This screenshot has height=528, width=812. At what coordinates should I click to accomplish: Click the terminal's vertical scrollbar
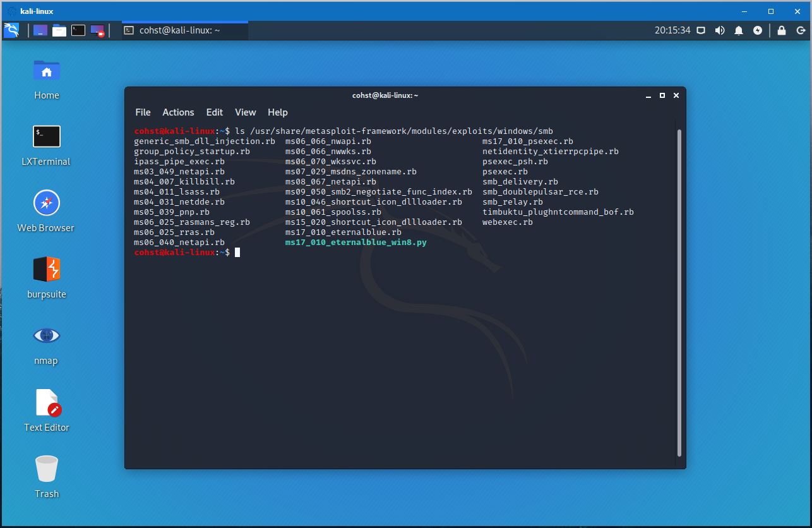(679, 291)
